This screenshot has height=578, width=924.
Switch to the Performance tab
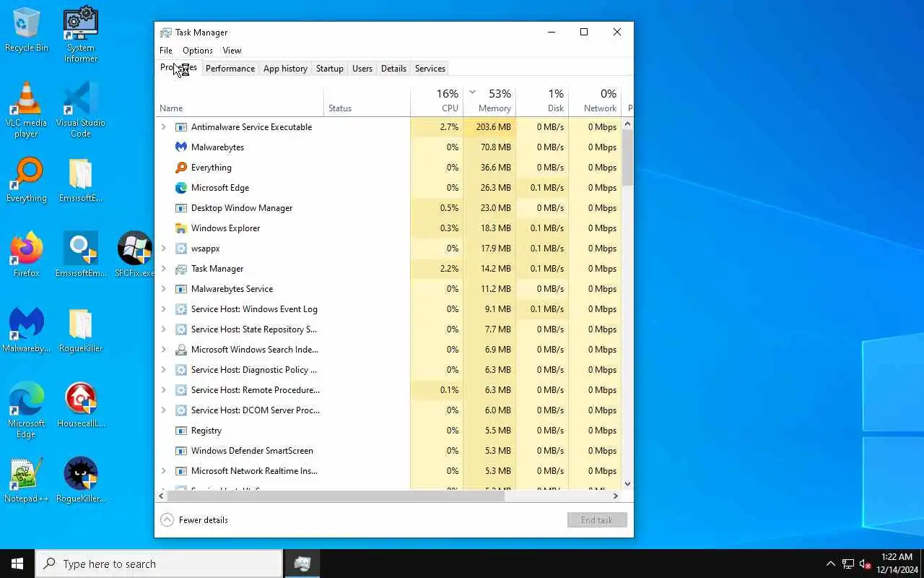coord(230,69)
